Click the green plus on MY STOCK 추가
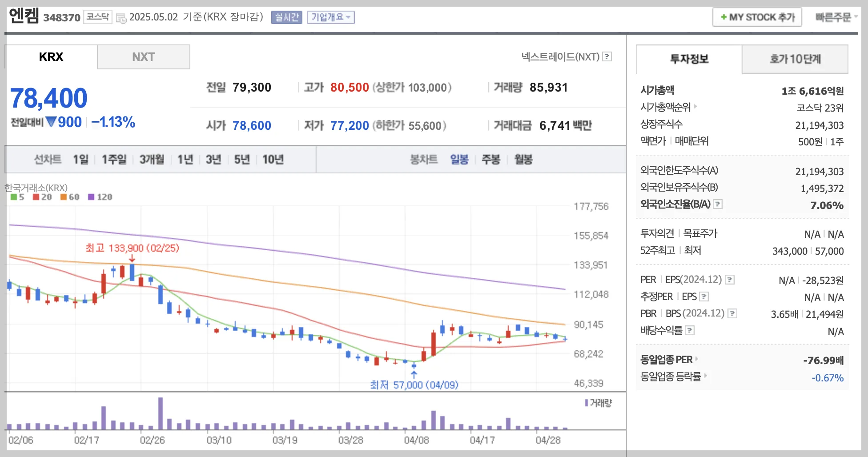The width and height of the screenshot is (868, 457). tap(723, 17)
